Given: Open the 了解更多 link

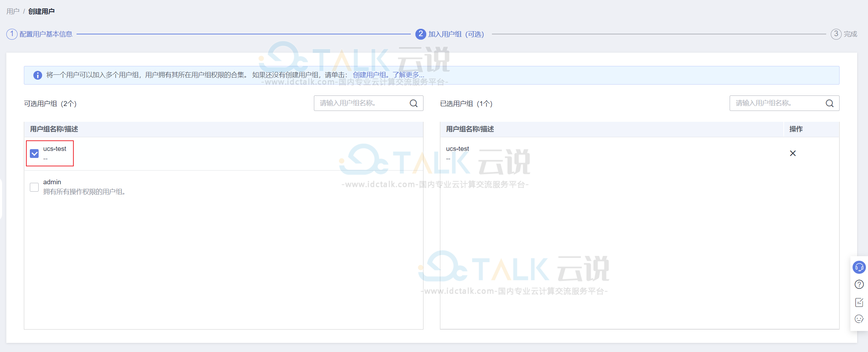Looking at the screenshot, I should [x=408, y=75].
